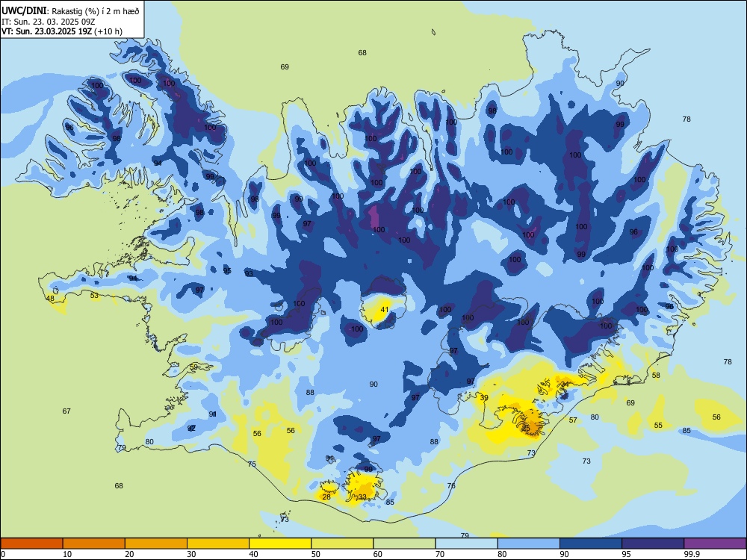Select the purple above-99.9 legend swatch
The image size is (747, 560).
tap(715, 544)
